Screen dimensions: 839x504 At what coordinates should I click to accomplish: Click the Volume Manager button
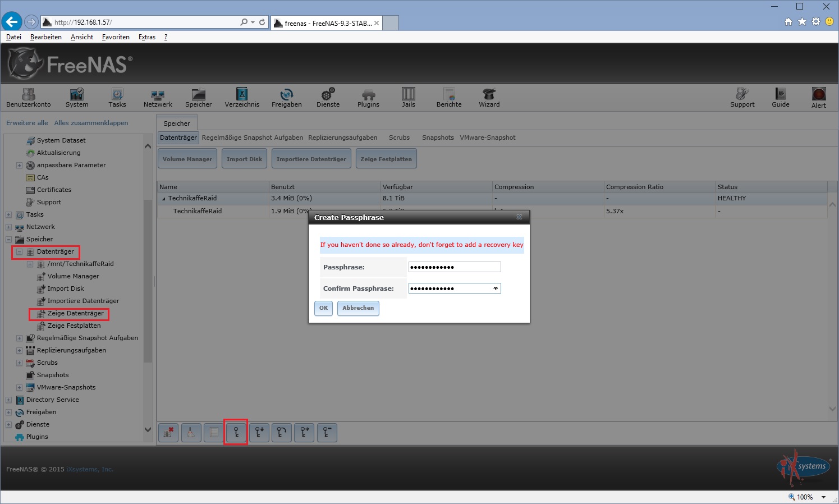pyautogui.click(x=187, y=159)
